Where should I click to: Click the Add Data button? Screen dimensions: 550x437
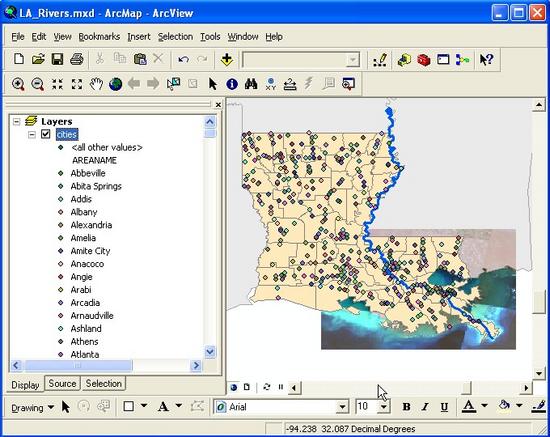tap(227, 60)
